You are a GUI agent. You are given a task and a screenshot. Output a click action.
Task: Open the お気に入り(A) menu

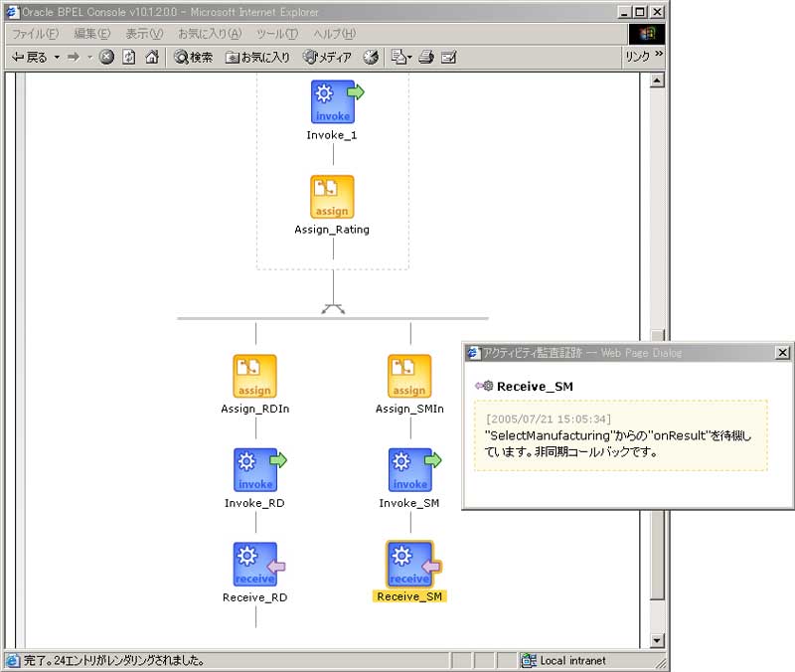click(210, 34)
